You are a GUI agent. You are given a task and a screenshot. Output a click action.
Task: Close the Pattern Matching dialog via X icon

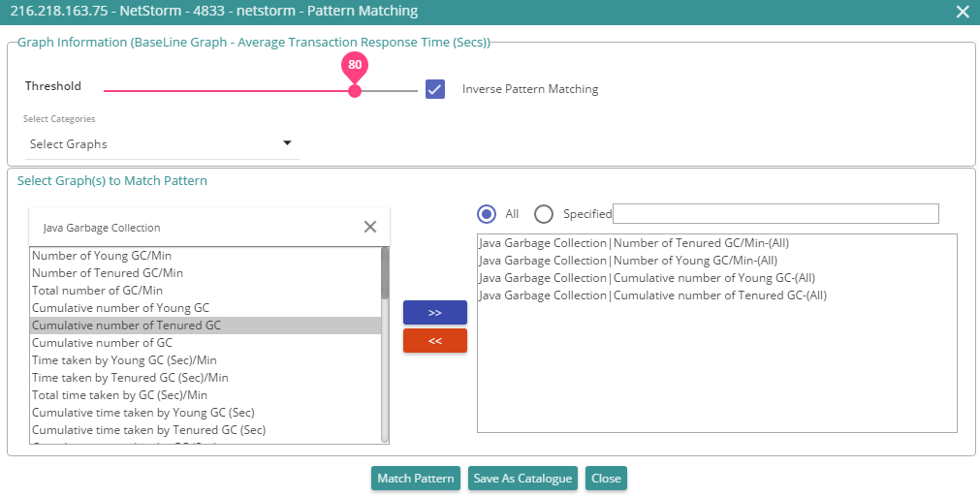click(963, 12)
